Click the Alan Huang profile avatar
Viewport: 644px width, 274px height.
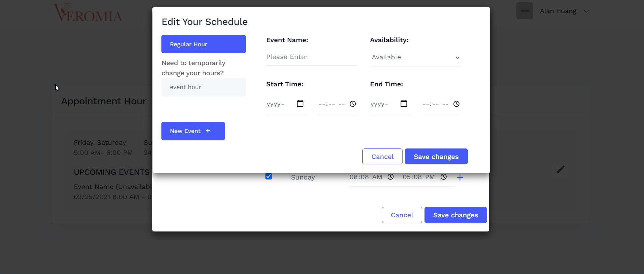point(525,11)
